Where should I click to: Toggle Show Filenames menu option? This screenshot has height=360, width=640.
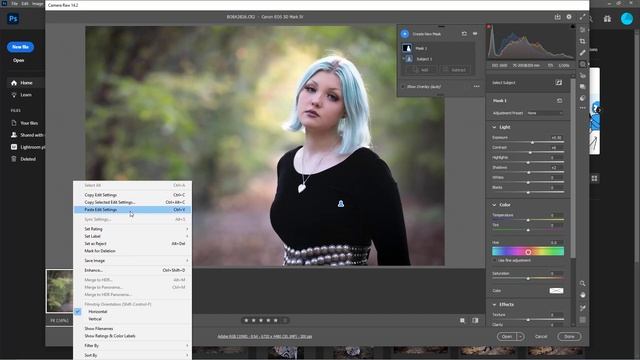pos(99,329)
